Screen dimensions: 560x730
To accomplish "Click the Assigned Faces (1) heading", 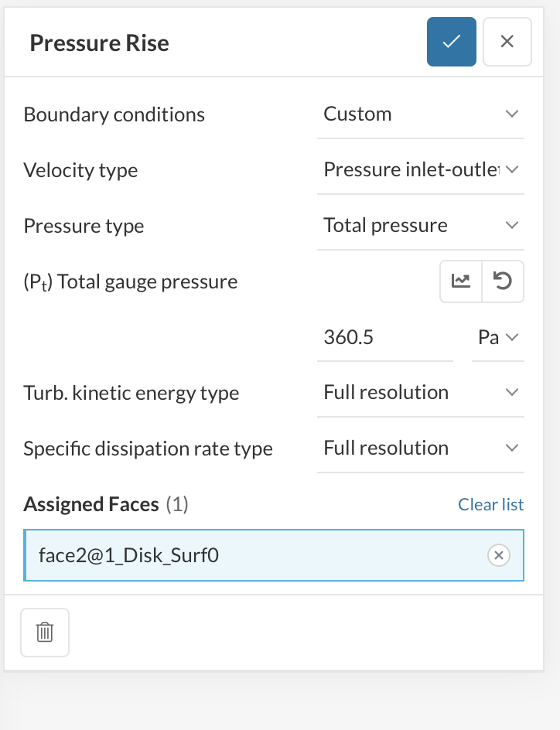I will (x=105, y=505).
